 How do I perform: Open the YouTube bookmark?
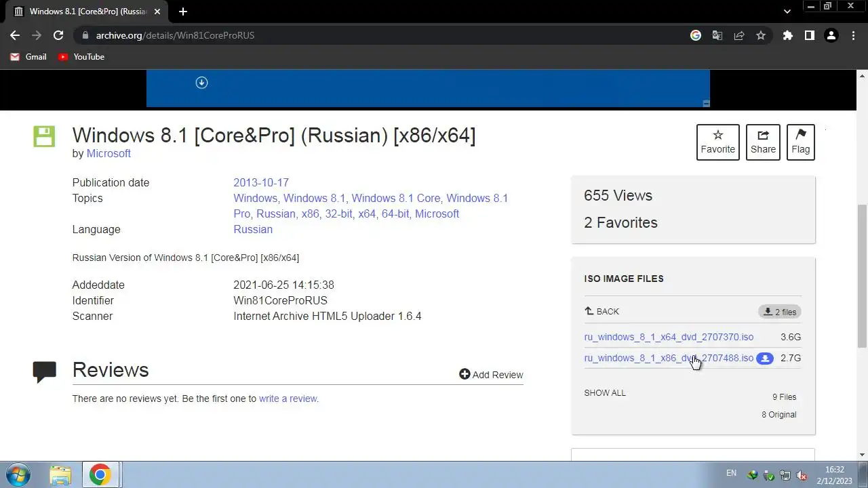[81, 57]
